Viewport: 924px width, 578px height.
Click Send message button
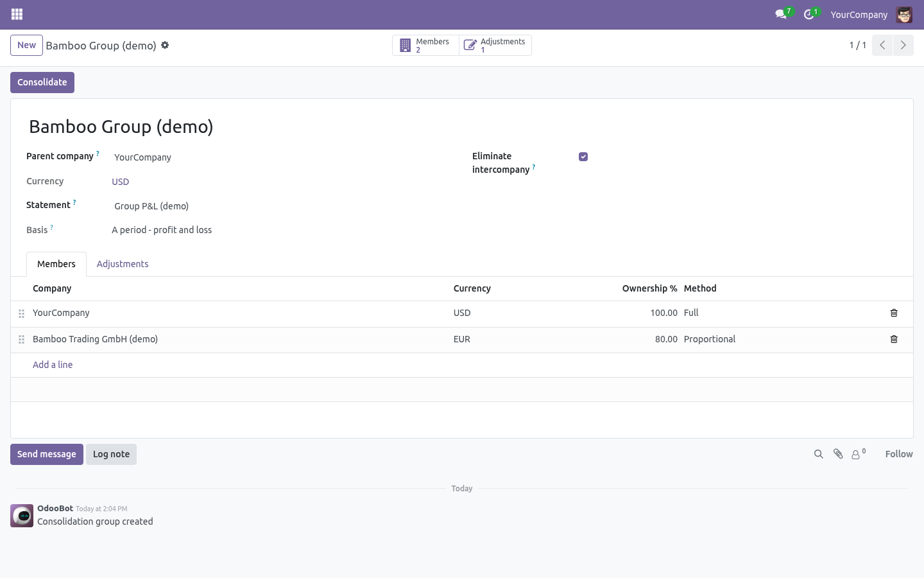pyautogui.click(x=47, y=454)
